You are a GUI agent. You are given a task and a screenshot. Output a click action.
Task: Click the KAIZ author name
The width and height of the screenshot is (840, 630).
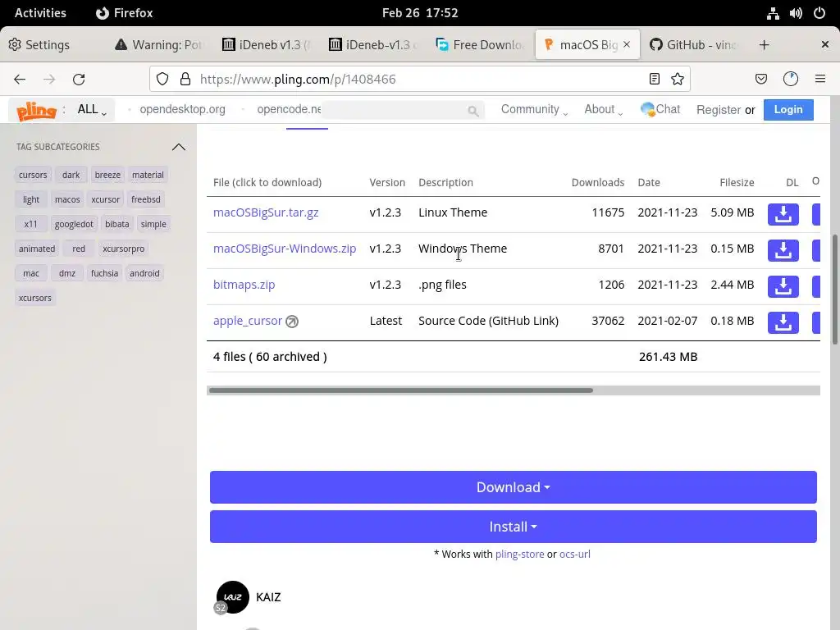click(268, 597)
